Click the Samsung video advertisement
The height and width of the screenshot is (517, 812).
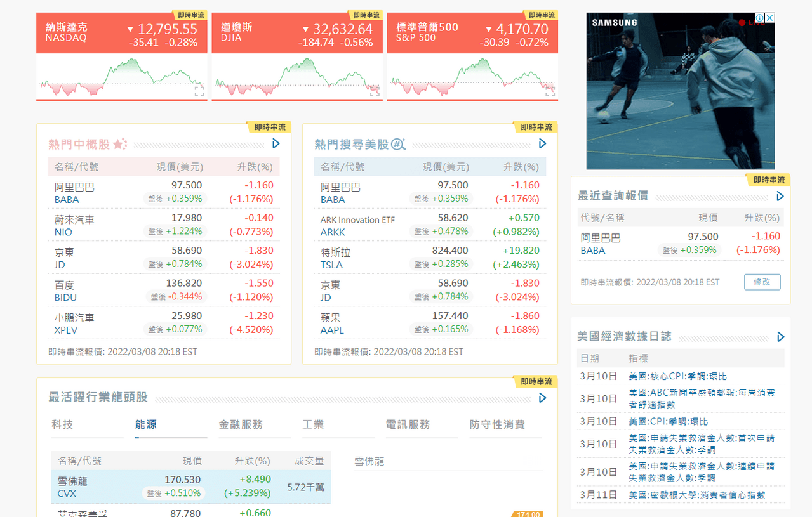679,95
